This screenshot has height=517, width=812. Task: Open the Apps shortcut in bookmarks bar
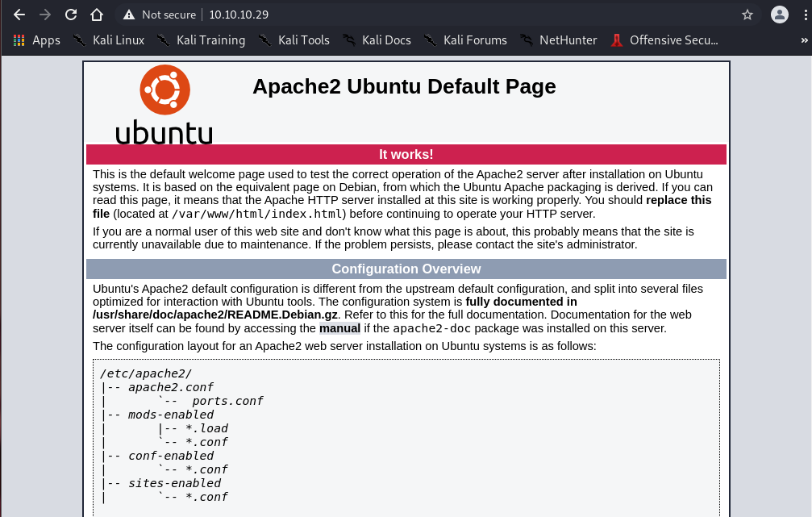[38, 40]
